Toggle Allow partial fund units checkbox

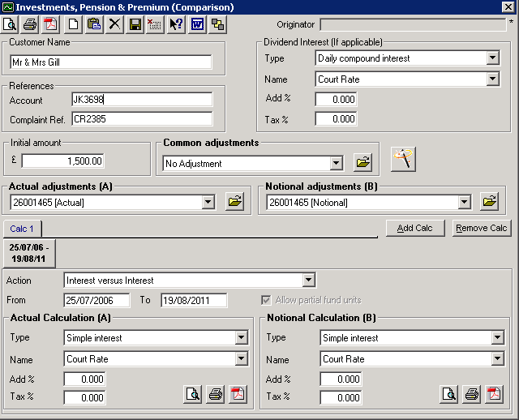point(266,300)
